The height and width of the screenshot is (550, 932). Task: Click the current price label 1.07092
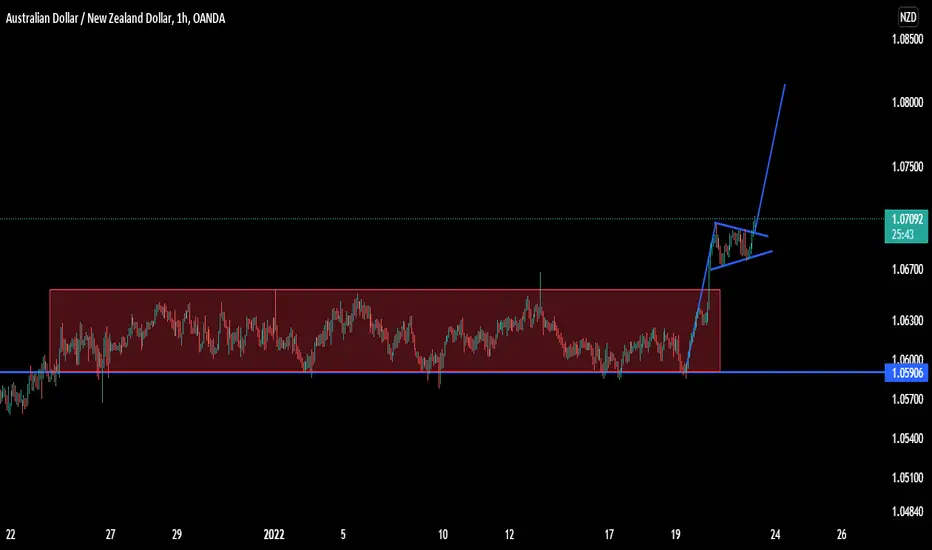tap(907, 219)
